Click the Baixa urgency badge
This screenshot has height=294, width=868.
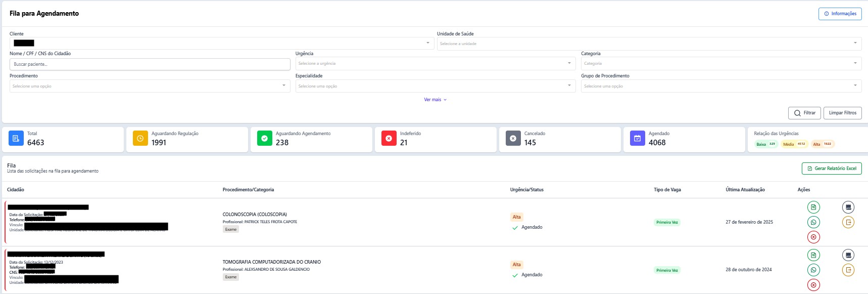pyautogui.click(x=765, y=144)
